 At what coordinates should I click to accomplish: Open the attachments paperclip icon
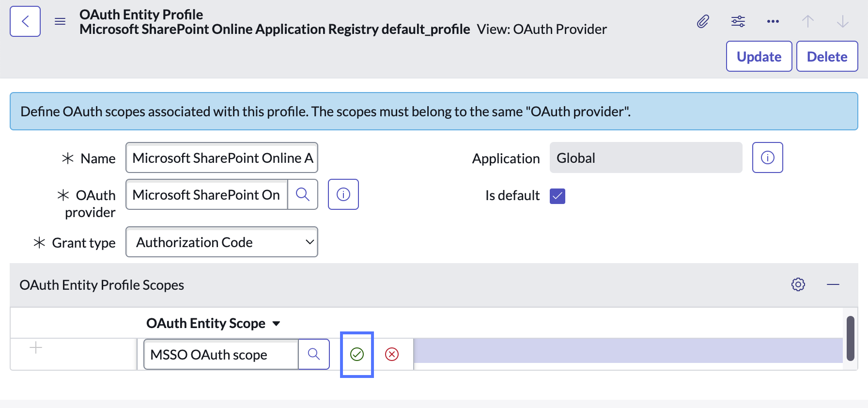(x=703, y=21)
